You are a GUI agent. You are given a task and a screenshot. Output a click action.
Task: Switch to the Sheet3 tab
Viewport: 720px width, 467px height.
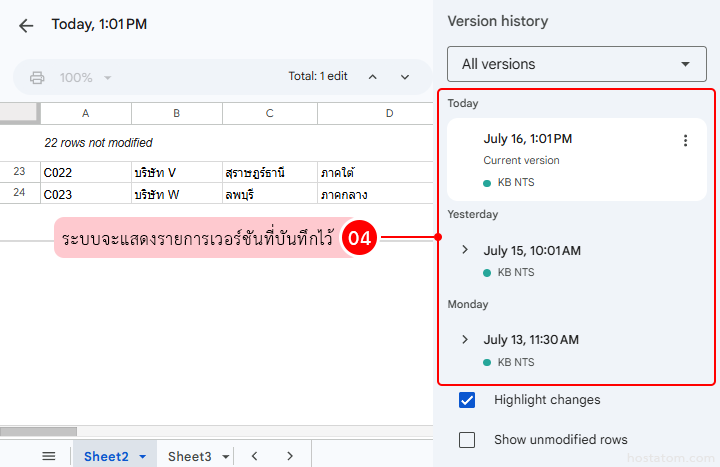click(x=189, y=456)
